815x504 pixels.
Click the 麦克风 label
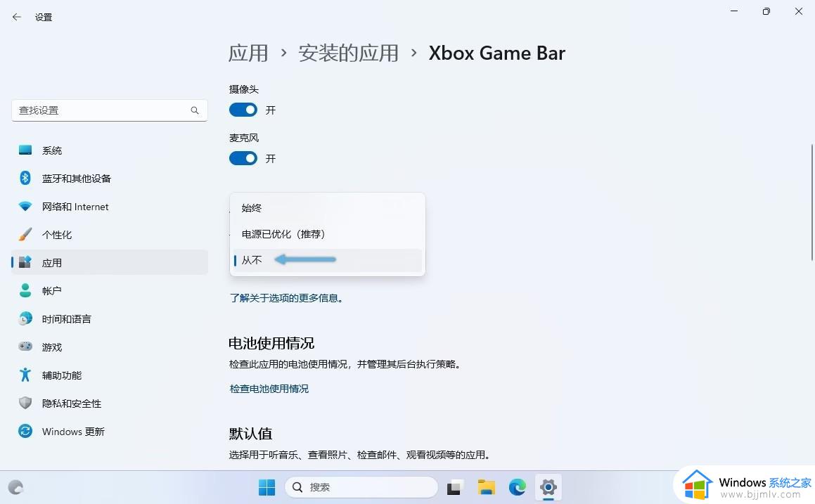pyautogui.click(x=244, y=138)
